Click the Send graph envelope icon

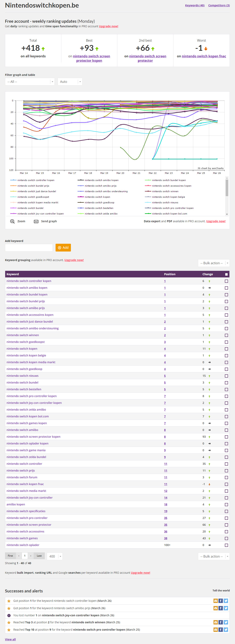click(36, 221)
